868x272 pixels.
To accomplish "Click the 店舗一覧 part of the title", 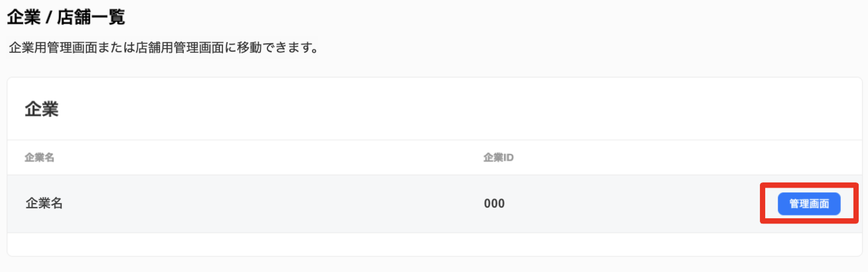I will coord(91,17).
